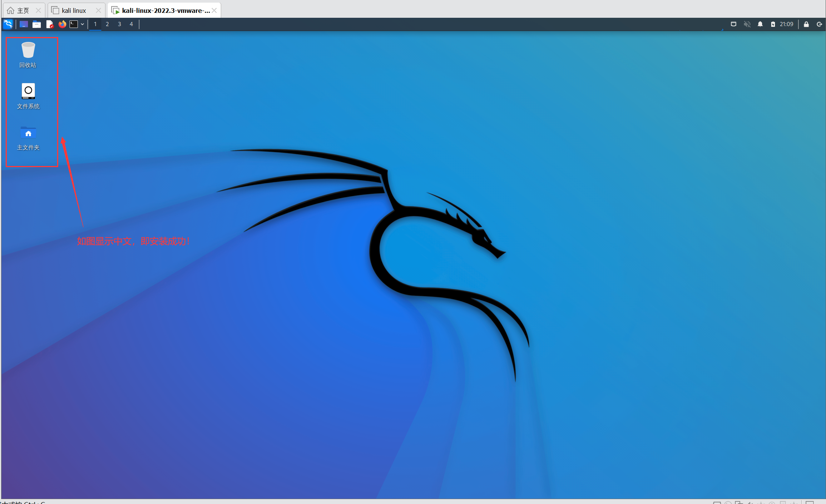Click the show desktop panel icon
This screenshot has height=504, width=826.
[24, 24]
